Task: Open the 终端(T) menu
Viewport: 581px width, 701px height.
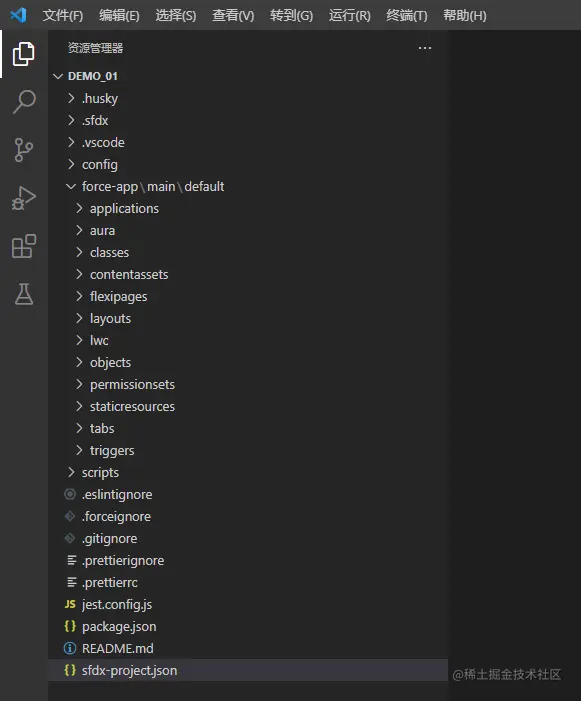Action: point(407,16)
